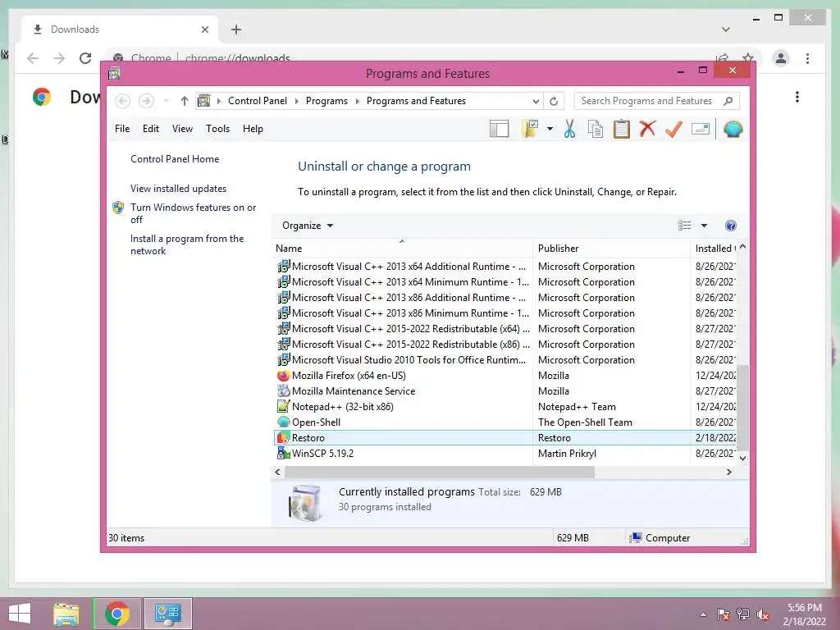Expand the address bar history dropdown
The image size is (840, 630).
point(535,101)
